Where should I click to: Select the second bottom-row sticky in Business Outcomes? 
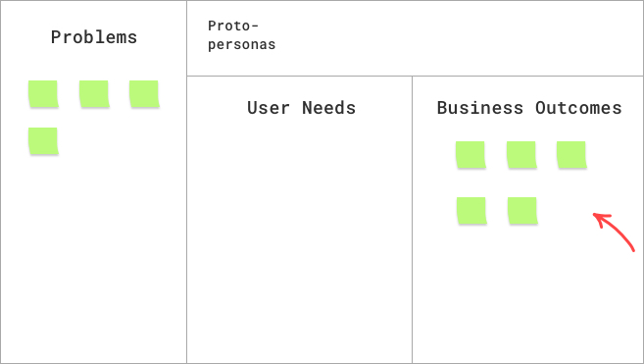pos(522,211)
